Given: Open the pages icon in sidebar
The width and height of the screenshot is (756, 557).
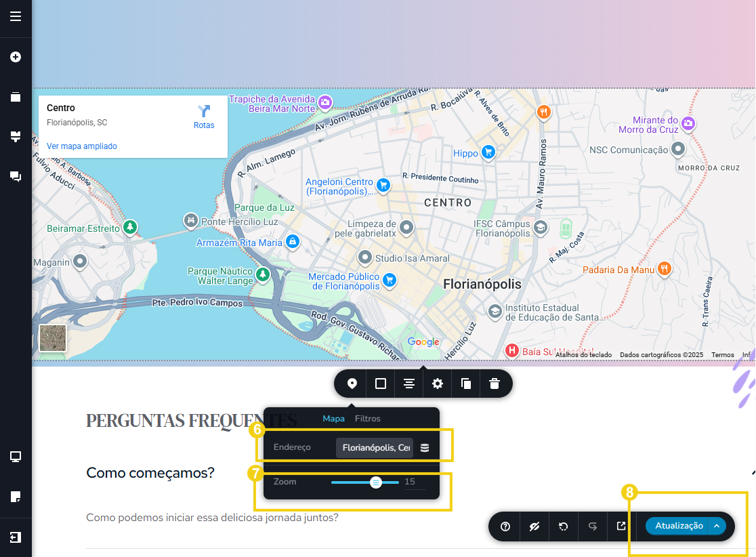Looking at the screenshot, I should click(16, 97).
